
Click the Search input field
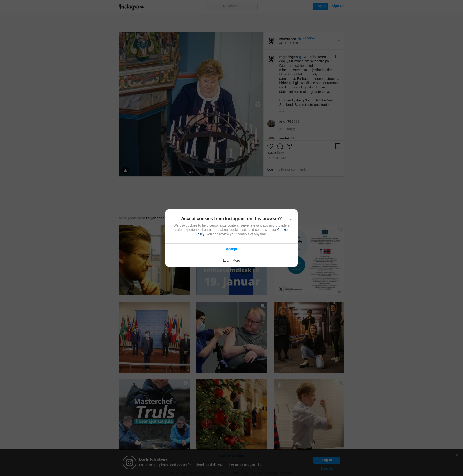[231, 6]
